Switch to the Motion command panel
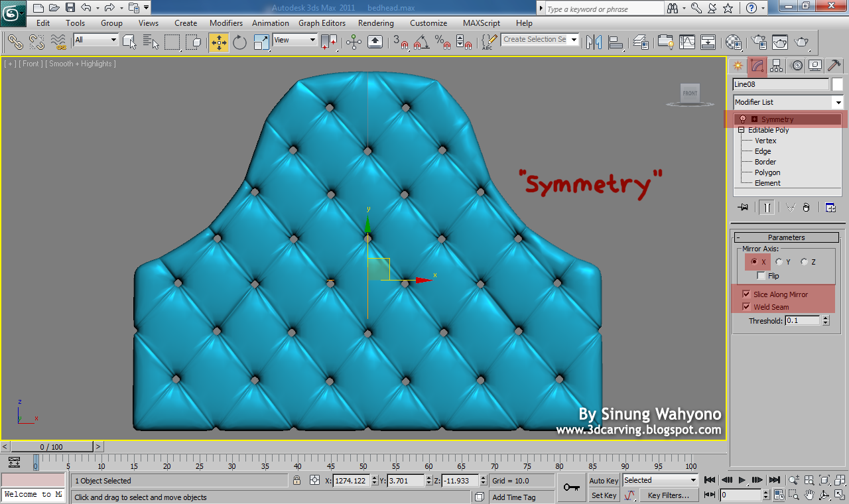The image size is (849, 504). tap(796, 66)
